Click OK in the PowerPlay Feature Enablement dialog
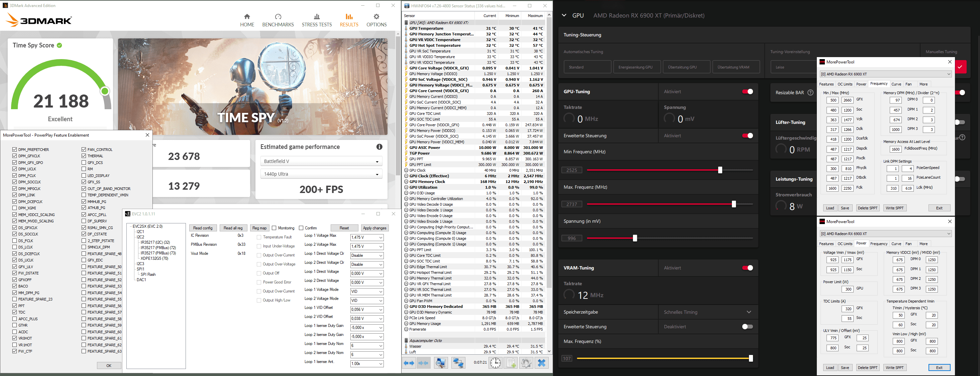This screenshot has height=376, width=980. (109, 365)
